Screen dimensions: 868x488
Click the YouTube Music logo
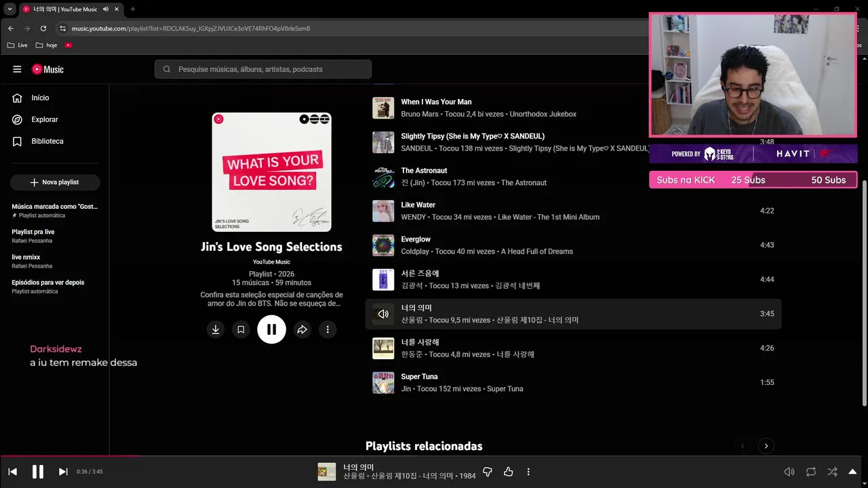[47, 69]
